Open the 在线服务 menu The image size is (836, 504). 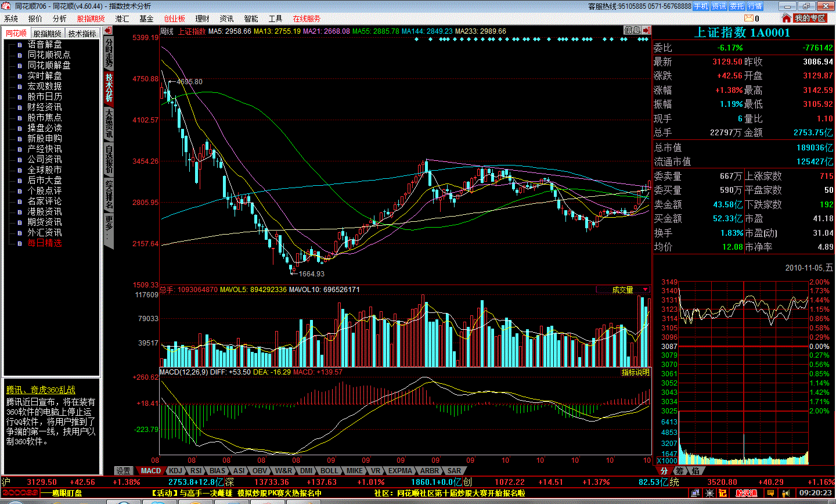307,19
